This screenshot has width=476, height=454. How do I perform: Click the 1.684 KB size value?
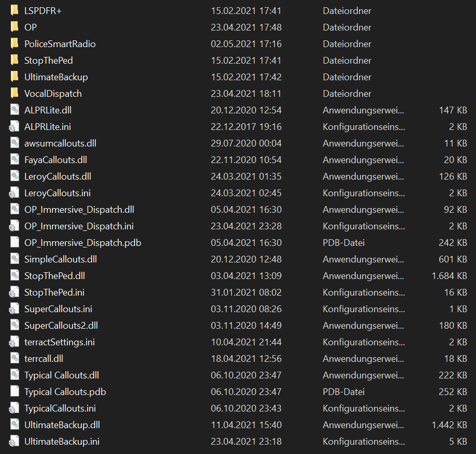(449, 275)
